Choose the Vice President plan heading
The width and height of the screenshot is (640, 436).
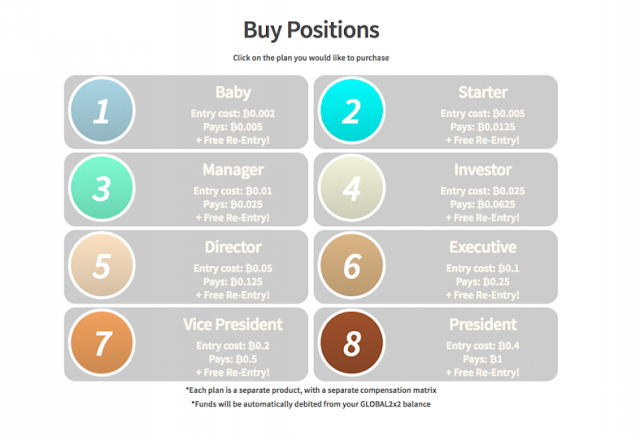point(233,325)
